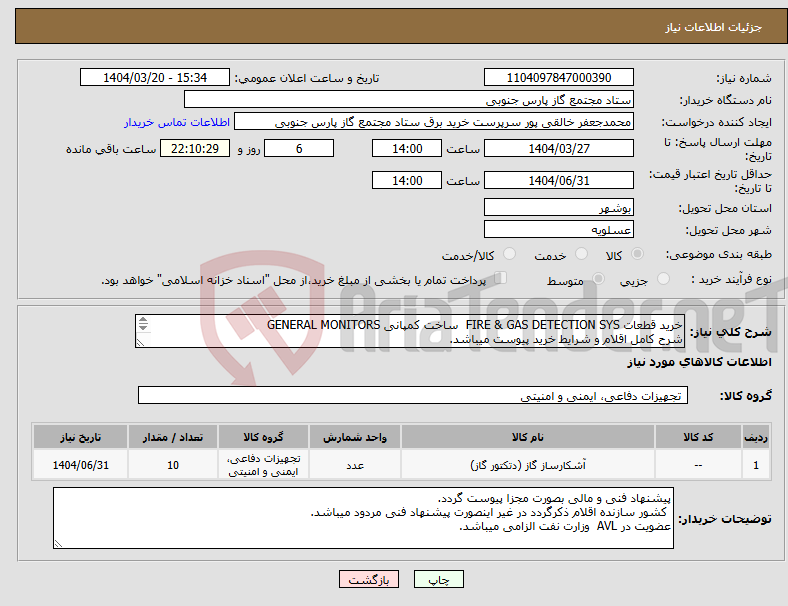The image size is (788, 606).
Task: Click the resize handle of شرح کلی نیاز box
Action: (x=141, y=342)
